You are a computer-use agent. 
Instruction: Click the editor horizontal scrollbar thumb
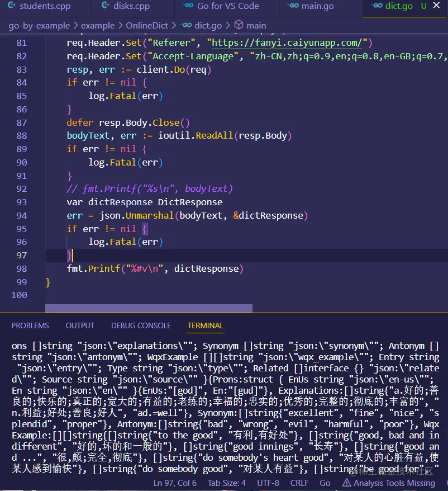point(149,308)
